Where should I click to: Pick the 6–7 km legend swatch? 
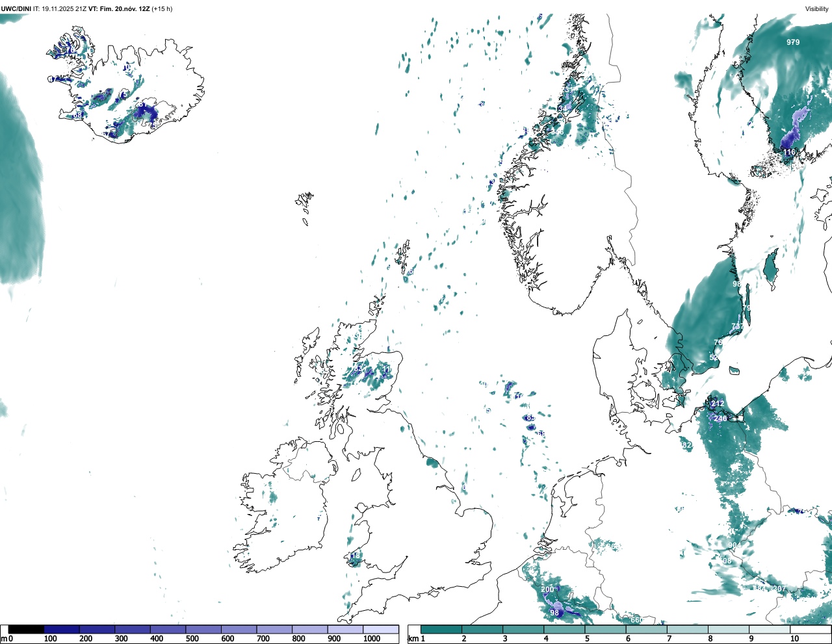[646, 629]
